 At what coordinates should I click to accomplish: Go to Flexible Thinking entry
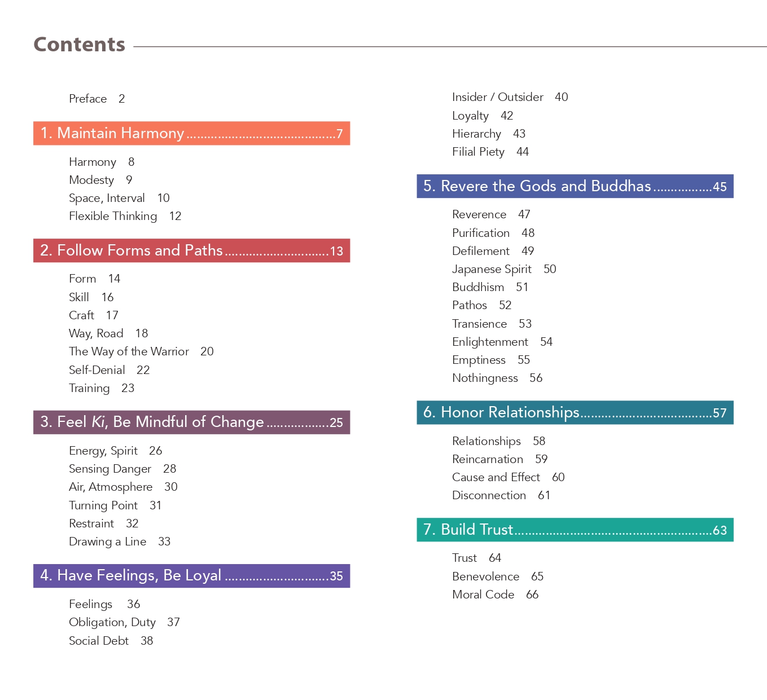125,216
